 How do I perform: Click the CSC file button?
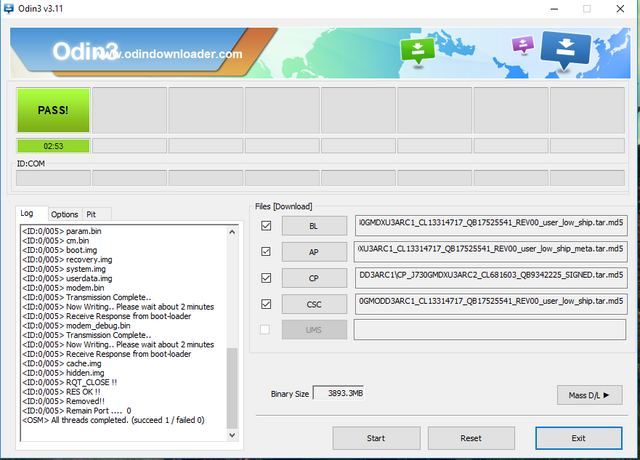point(314,304)
